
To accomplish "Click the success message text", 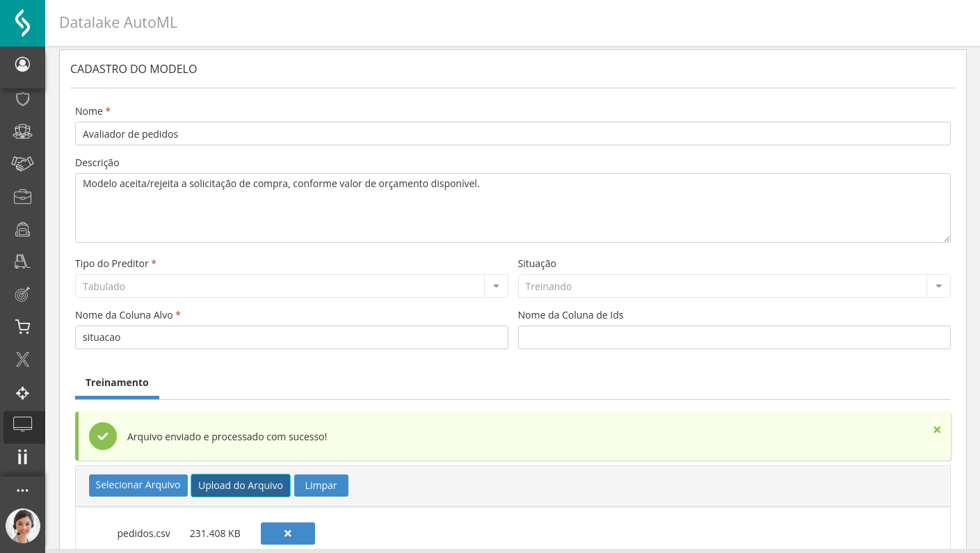I will pos(227,437).
